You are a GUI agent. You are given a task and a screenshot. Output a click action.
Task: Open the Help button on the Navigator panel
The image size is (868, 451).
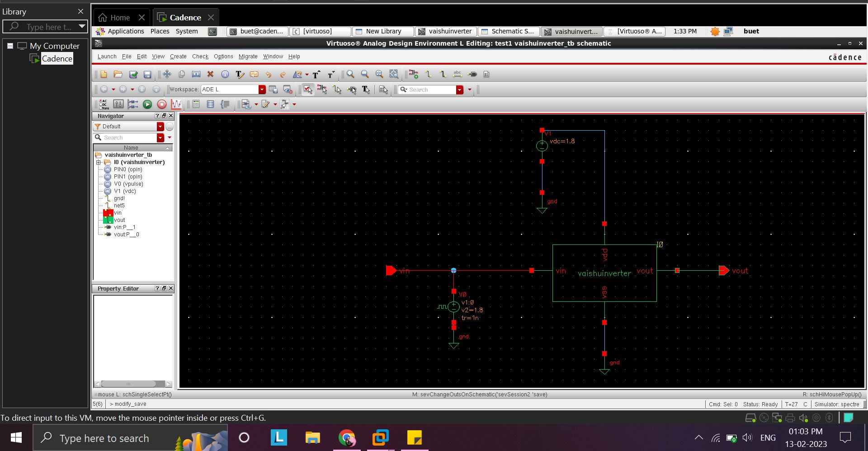[157, 116]
